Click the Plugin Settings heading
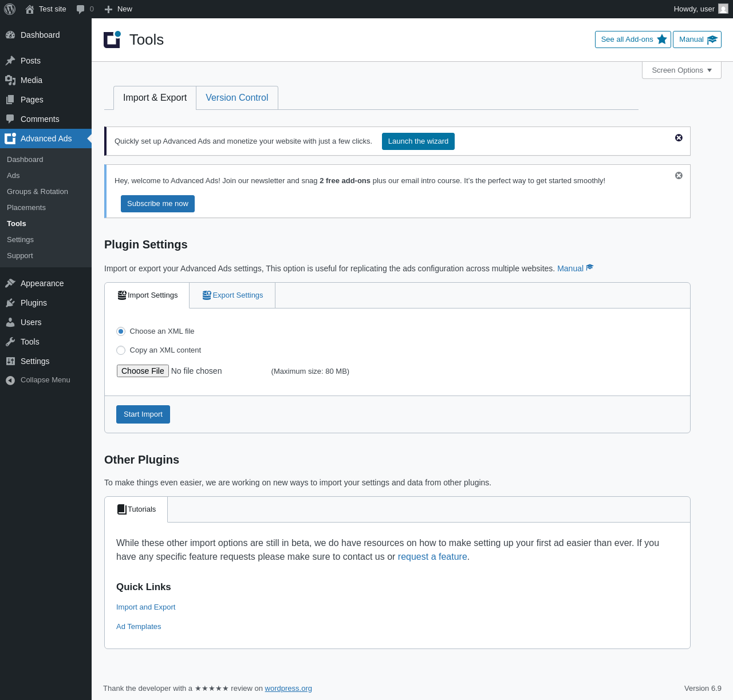733x700 pixels. pos(146,244)
